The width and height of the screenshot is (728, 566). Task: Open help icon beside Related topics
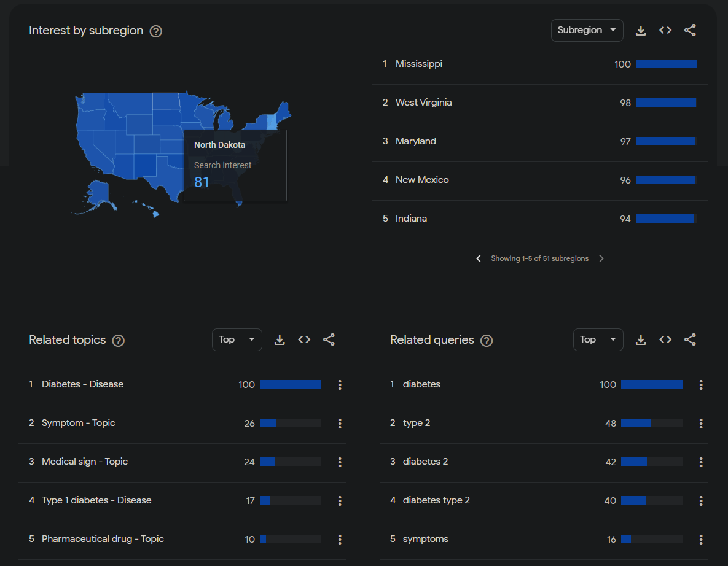119,341
